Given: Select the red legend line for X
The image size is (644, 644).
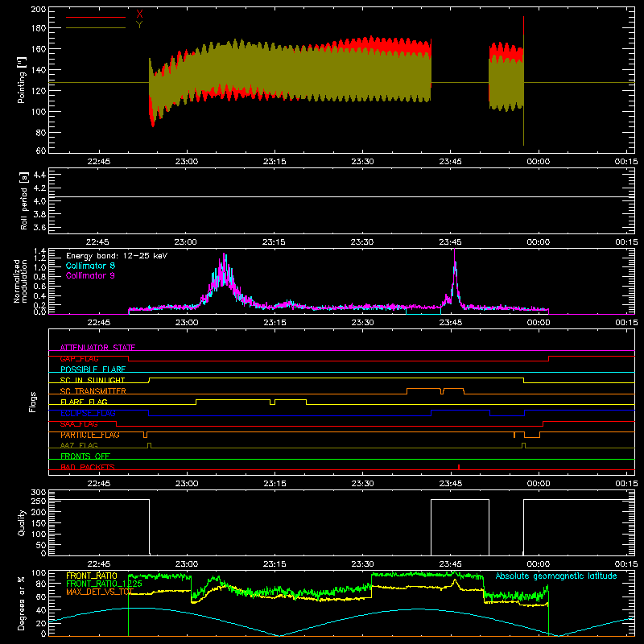Looking at the screenshot, I should 96,17.
